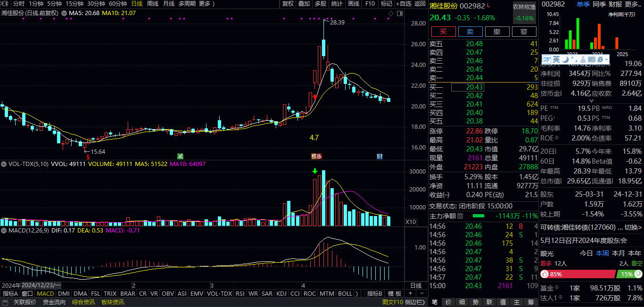
Task: Click the 农林牧渔 sector box
Action: (524, 13)
